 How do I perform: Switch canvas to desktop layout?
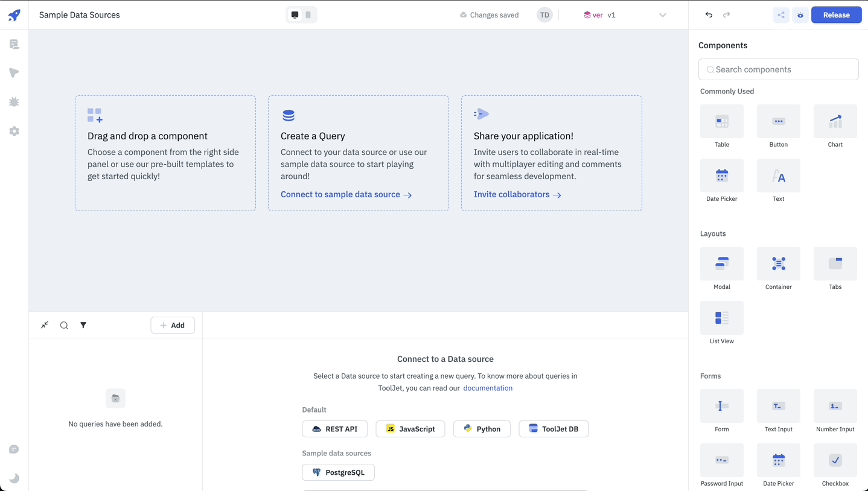(x=295, y=15)
